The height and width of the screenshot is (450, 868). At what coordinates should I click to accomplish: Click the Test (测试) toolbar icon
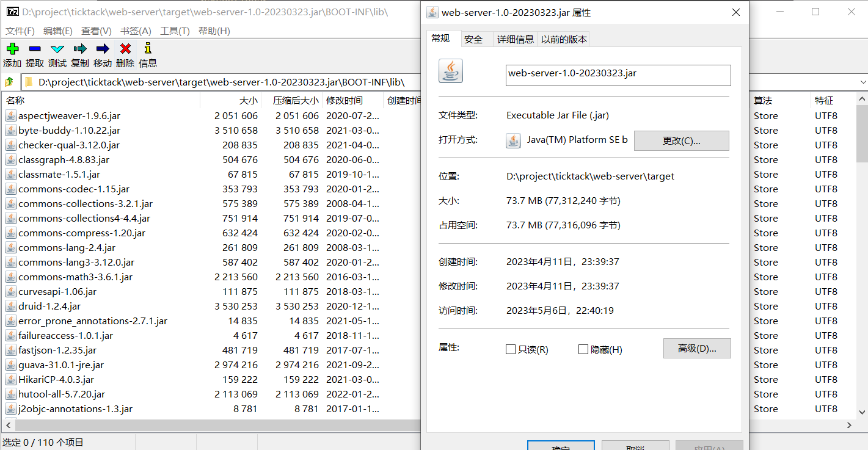57,49
